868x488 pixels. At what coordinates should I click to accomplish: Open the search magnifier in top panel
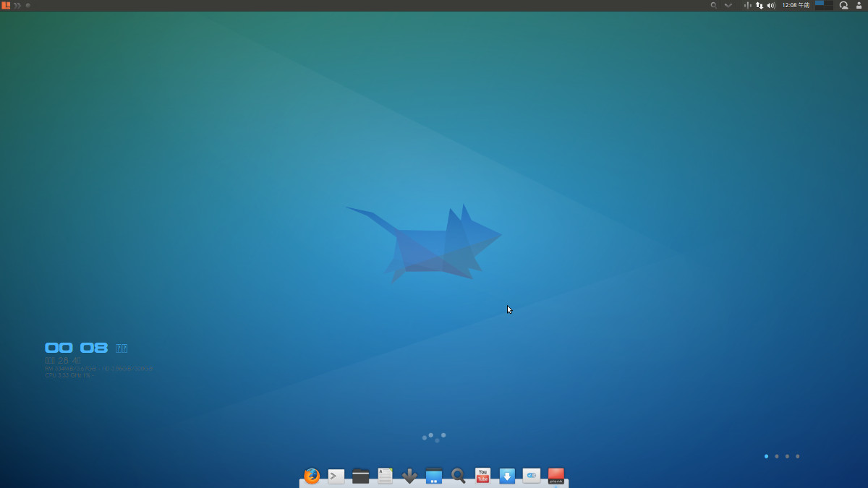coord(714,5)
